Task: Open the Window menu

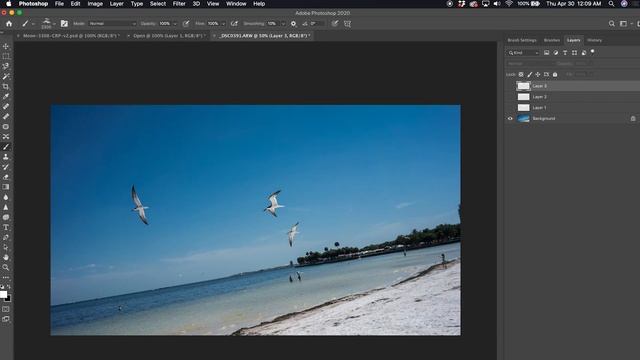Action: [236, 4]
